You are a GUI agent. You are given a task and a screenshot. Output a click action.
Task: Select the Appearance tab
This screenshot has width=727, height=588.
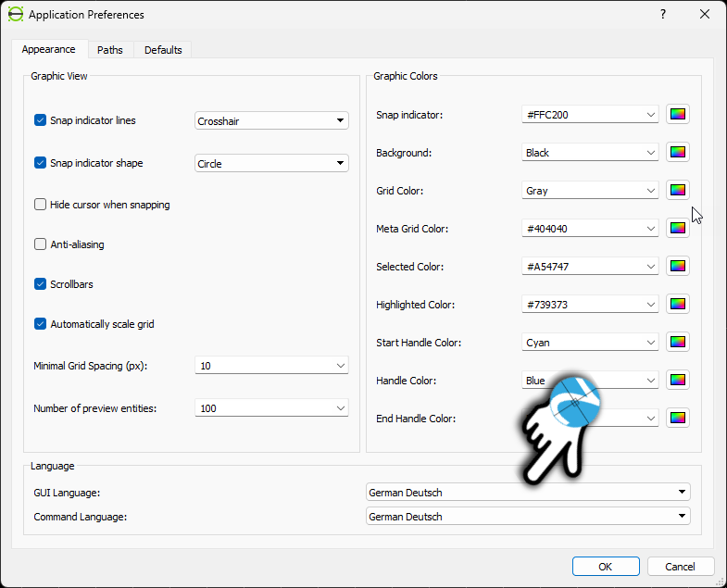pos(48,49)
